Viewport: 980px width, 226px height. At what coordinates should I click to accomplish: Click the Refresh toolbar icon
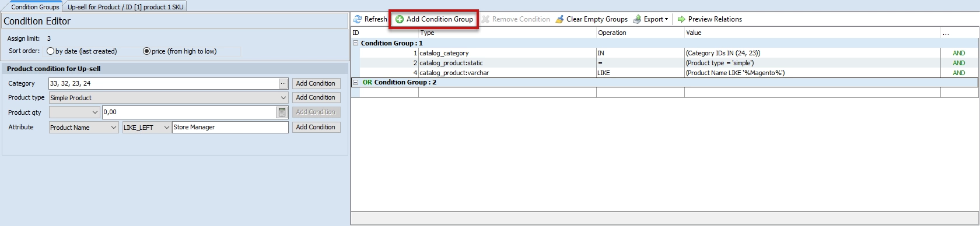[x=358, y=19]
